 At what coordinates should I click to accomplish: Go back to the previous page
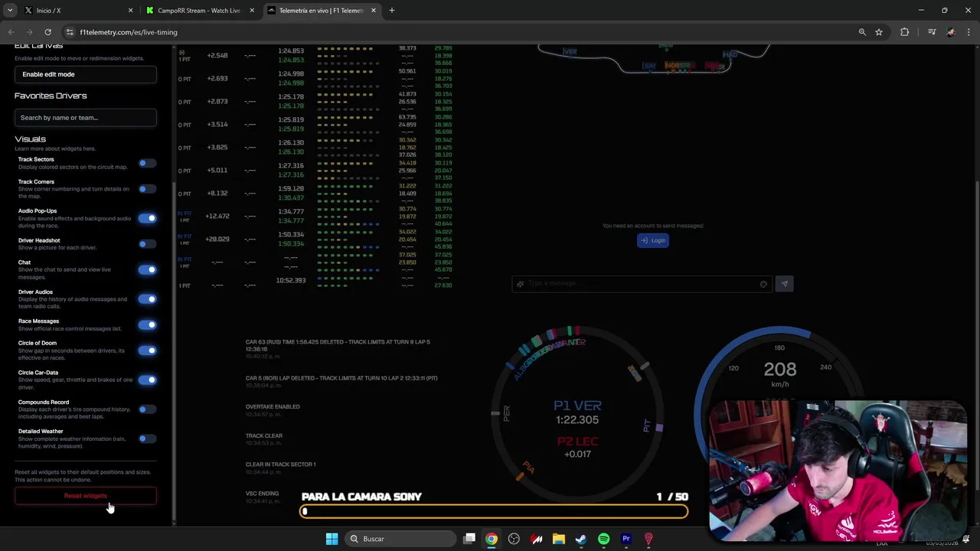pos(11,32)
